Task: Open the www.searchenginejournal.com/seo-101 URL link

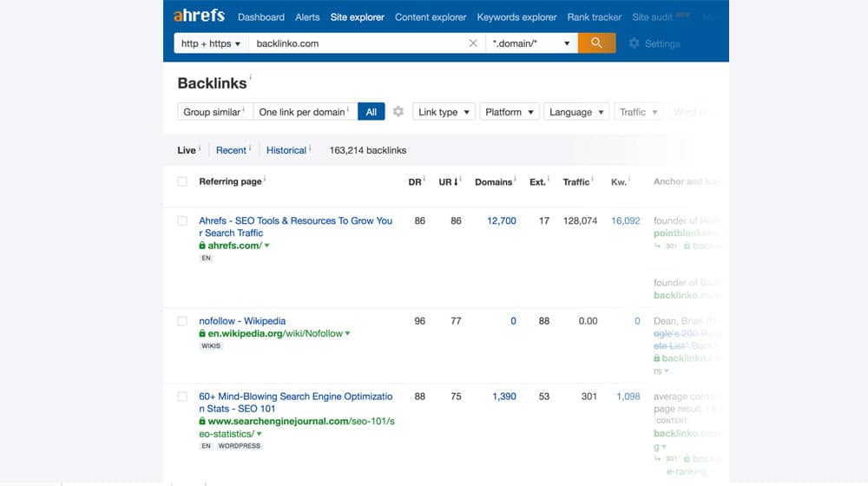Action: pyautogui.click(x=297, y=428)
